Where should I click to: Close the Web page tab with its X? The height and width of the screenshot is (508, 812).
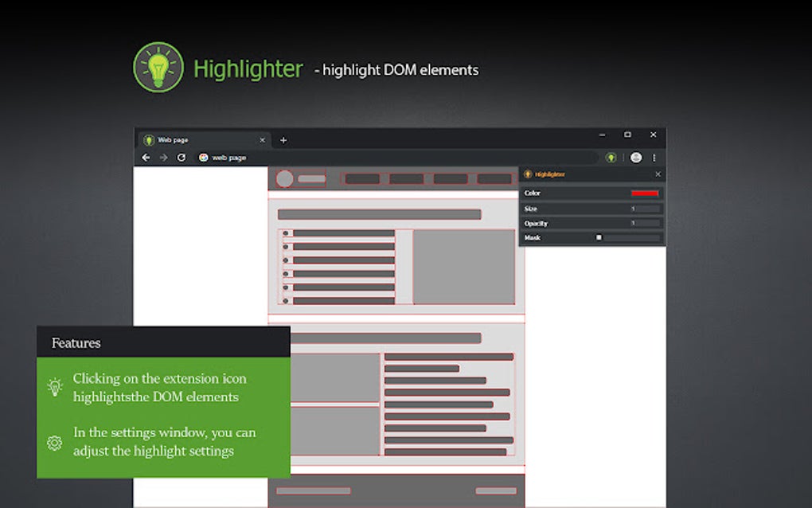262,139
